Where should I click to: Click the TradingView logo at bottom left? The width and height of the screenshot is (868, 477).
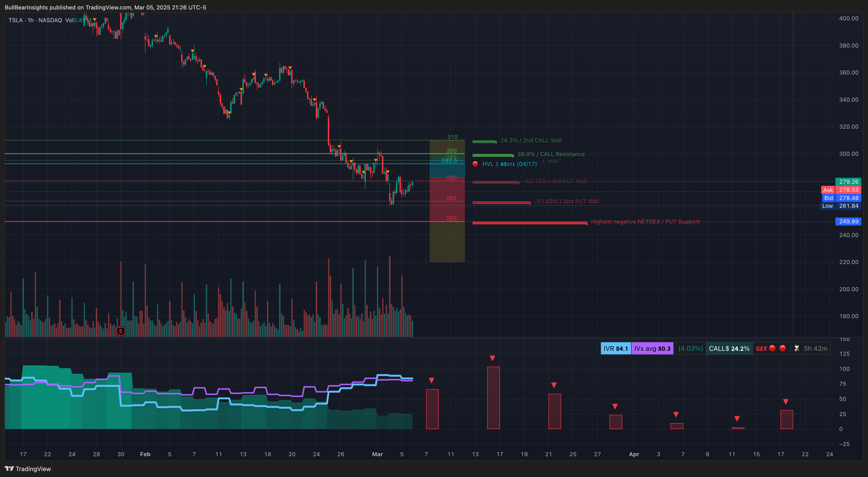(28, 469)
